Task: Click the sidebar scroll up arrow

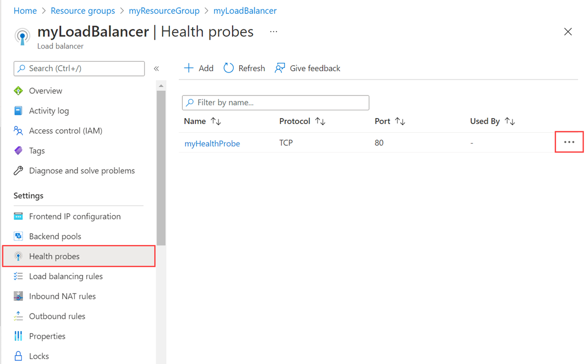Action: [x=161, y=86]
